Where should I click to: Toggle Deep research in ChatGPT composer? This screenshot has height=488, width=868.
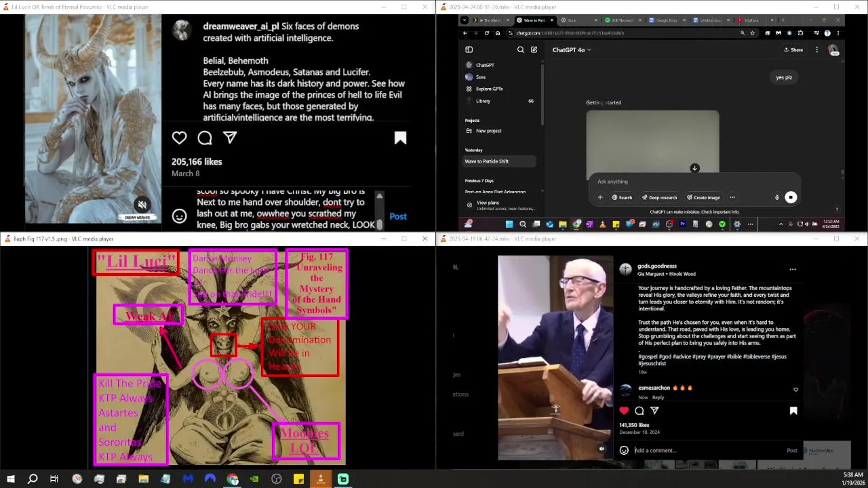pyautogui.click(x=659, y=197)
